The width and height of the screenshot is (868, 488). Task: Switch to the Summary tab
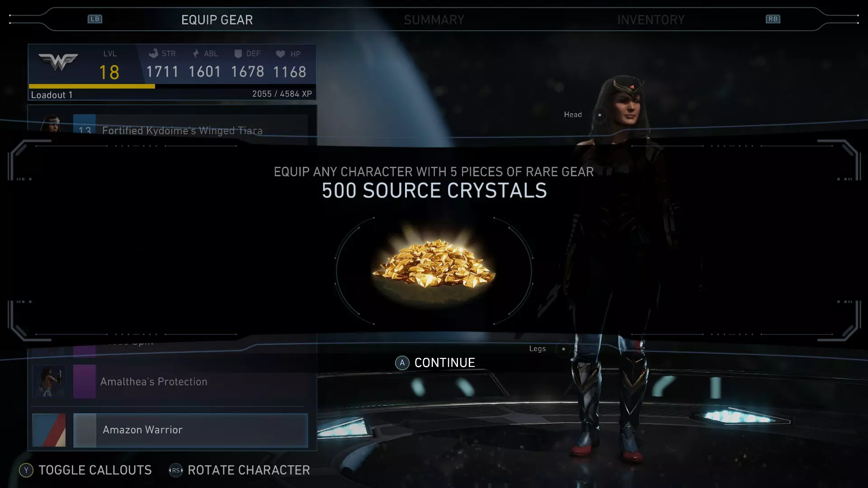tap(434, 20)
